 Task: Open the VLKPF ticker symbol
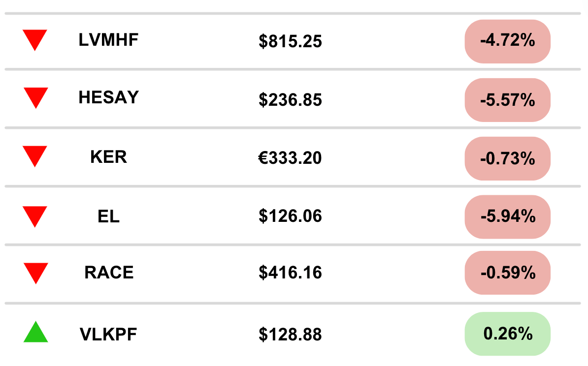108,335
